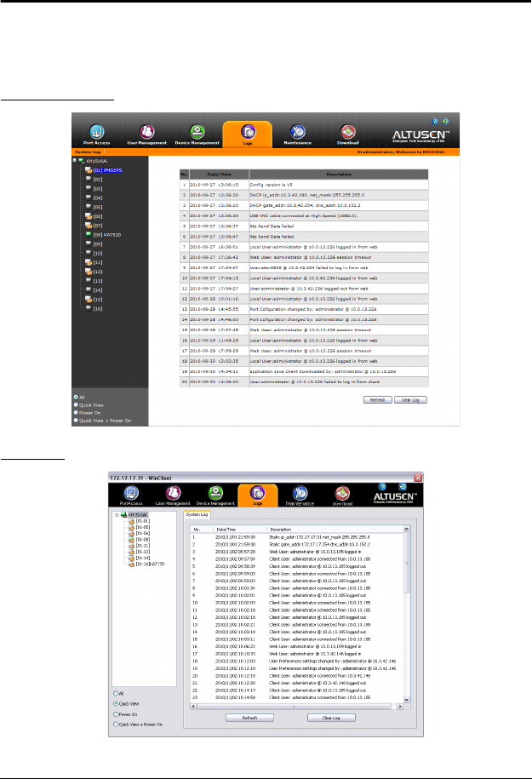
Task: Choose the All radio in the browser sidebar
Action: 76,397
